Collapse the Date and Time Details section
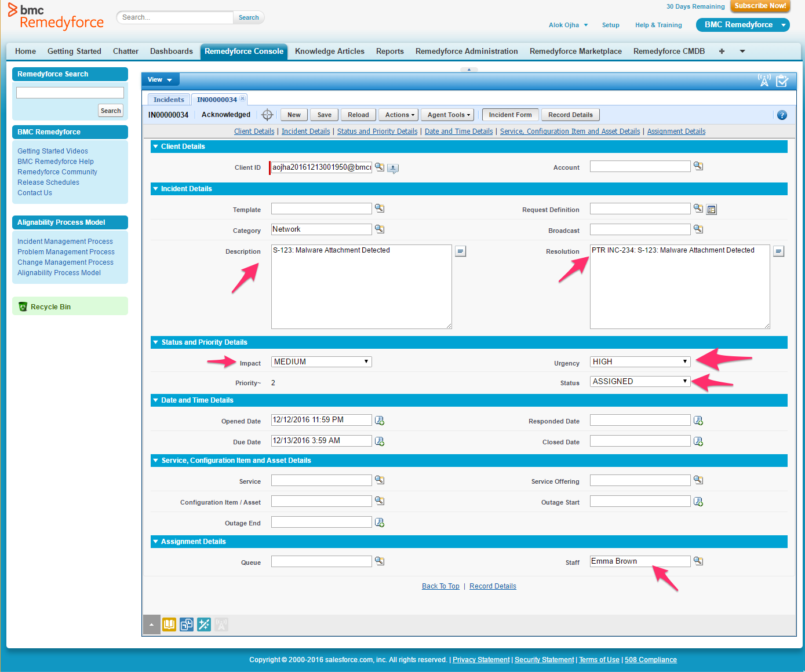This screenshot has height=672, width=805. (x=155, y=400)
